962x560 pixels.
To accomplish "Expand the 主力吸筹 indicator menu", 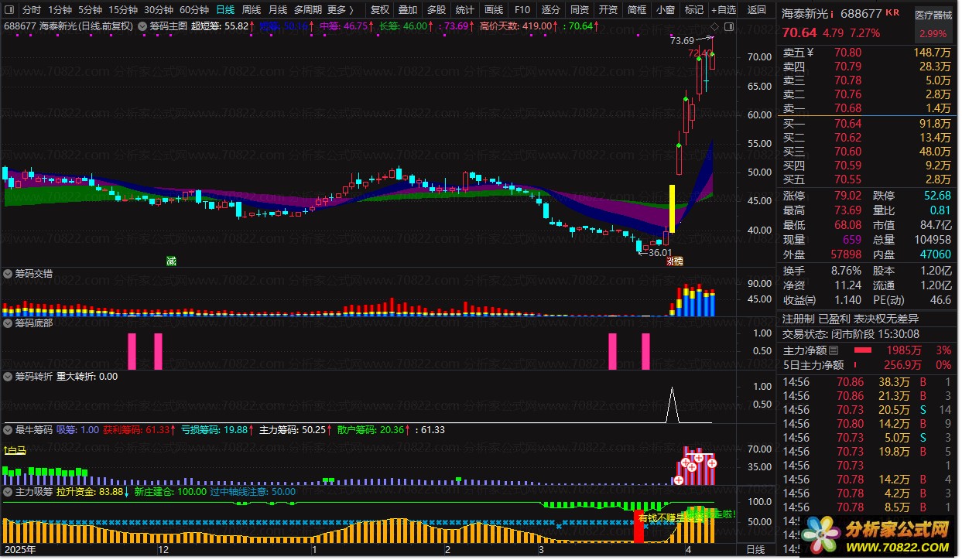I will point(9,491).
